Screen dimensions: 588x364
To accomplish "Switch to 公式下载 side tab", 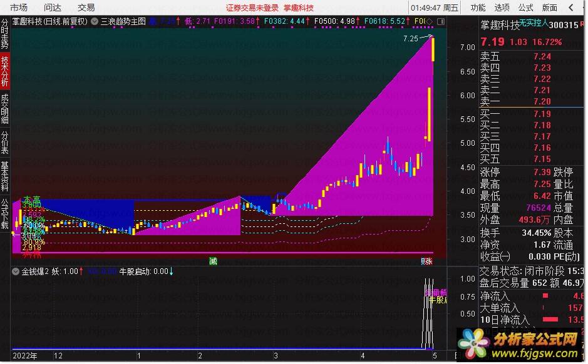I will (4, 214).
